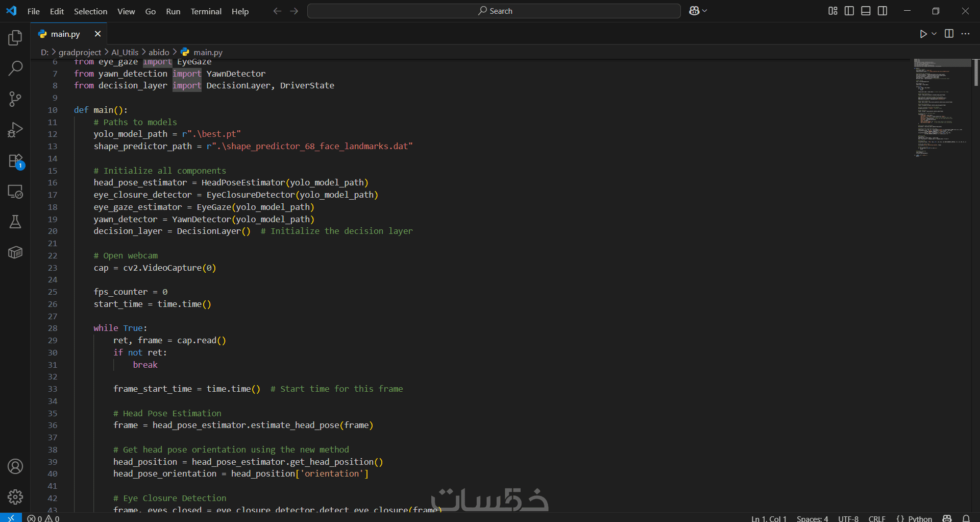The height and width of the screenshot is (522, 980).
Task: Open the Remote Explorer view
Action: (15, 192)
